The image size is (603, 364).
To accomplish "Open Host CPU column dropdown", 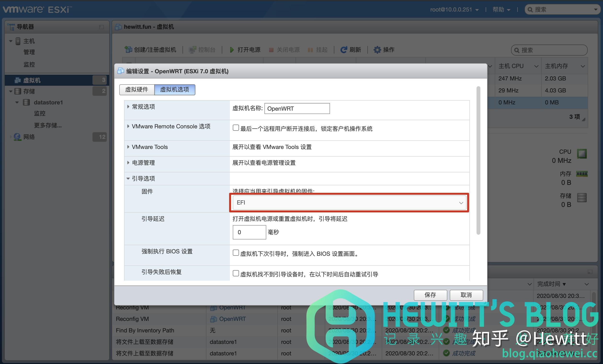I will point(536,66).
